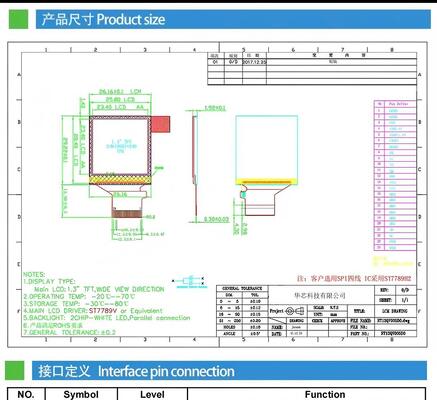The height and width of the screenshot is (400, 437).
Task: Click the 3.STORAGE TEMP: -30℃~80℃ note
Action: click(75, 304)
